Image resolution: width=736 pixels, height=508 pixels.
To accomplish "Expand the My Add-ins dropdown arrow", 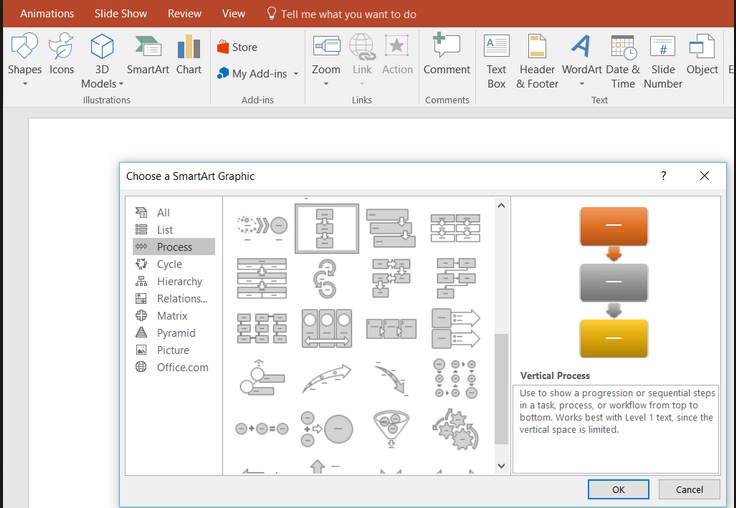I will click(296, 74).
